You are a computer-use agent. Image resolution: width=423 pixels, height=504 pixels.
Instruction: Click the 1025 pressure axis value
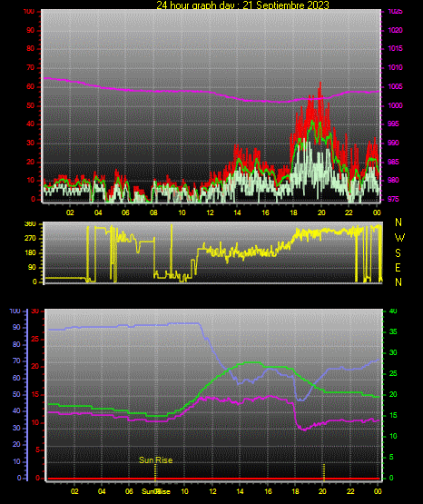click(x=395, y=11)
